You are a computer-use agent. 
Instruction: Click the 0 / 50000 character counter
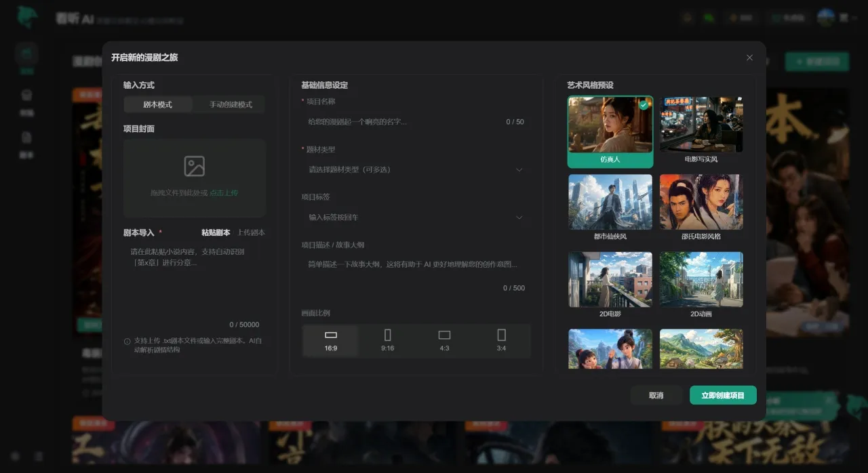(244, 325)
